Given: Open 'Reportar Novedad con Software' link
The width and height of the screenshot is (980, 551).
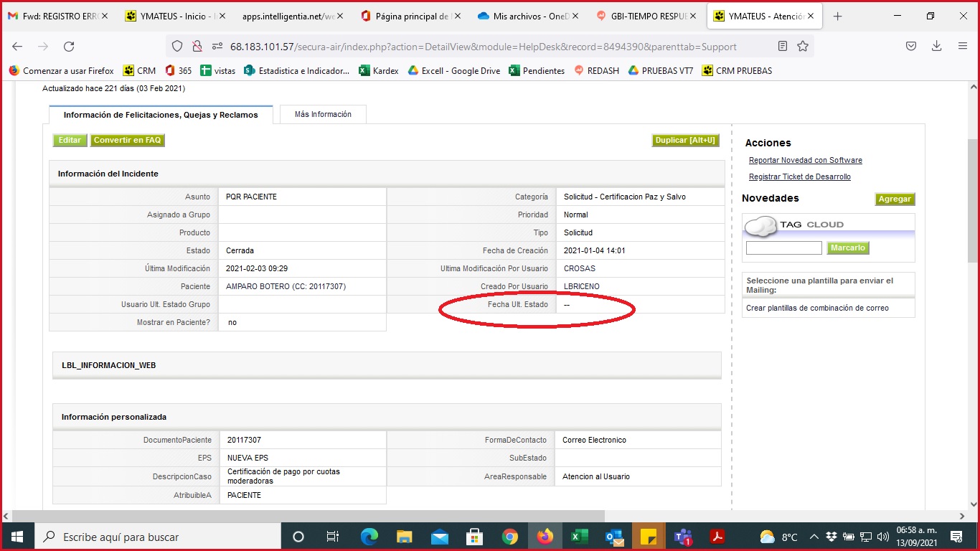Looking at the screenshot, I should tap(806, 161).
